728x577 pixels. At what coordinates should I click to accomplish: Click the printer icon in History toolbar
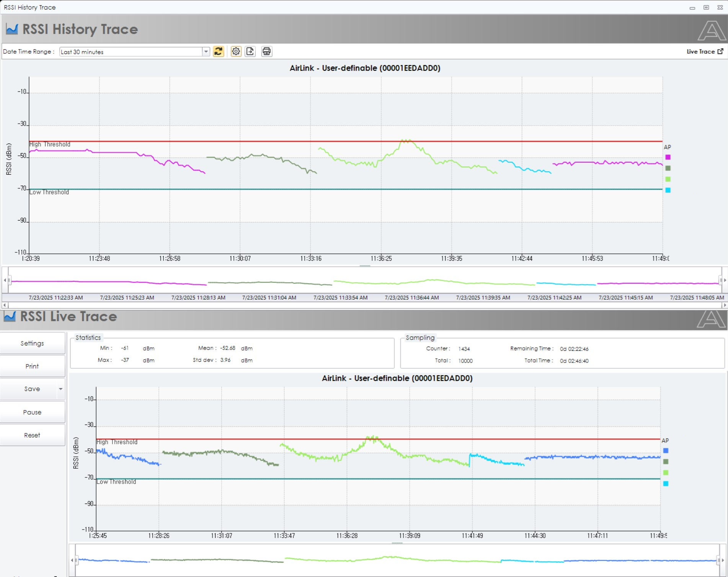(267, 51)
